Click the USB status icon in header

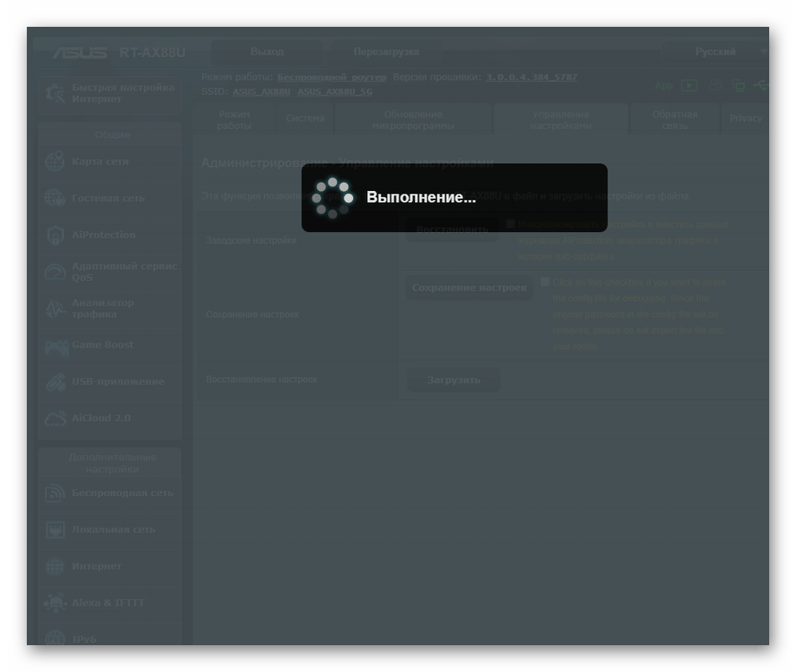coord(761,85)
